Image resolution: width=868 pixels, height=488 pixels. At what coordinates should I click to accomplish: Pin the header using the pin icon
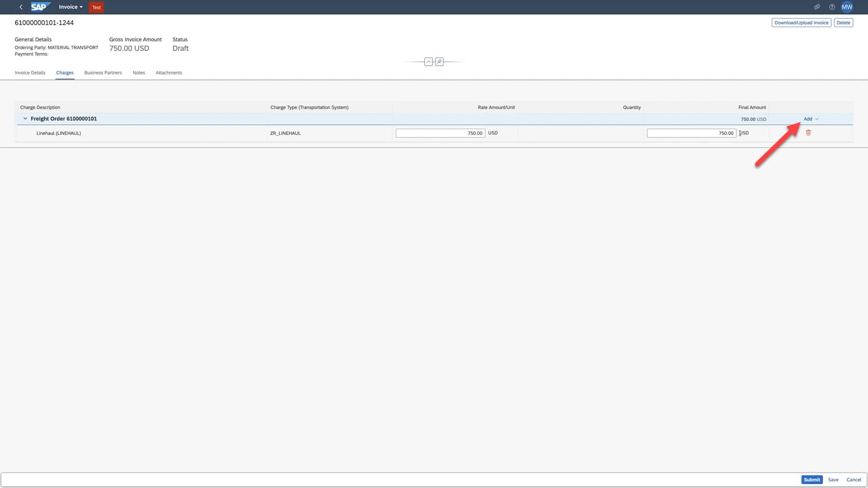(x=439, y=61)
